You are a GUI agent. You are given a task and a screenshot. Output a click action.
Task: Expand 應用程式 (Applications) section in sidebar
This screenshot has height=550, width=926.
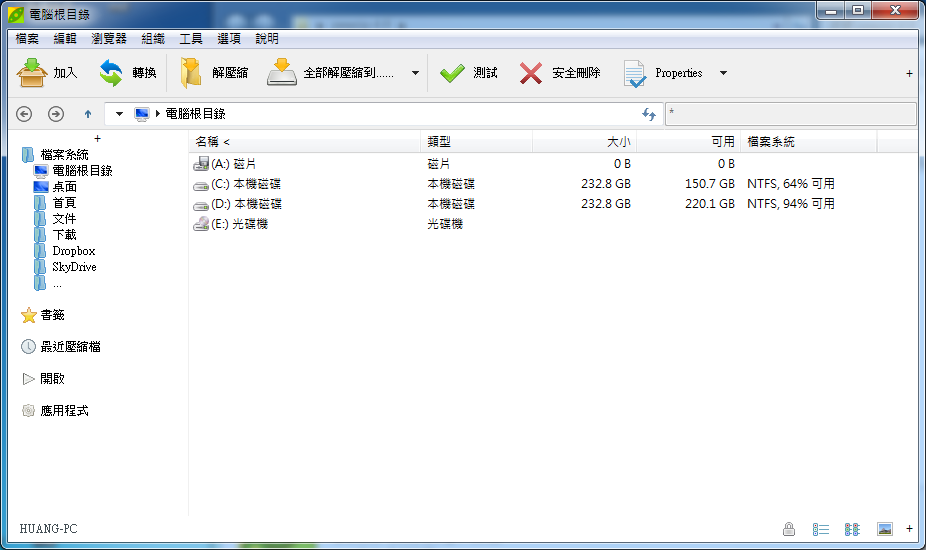[54, 411]
